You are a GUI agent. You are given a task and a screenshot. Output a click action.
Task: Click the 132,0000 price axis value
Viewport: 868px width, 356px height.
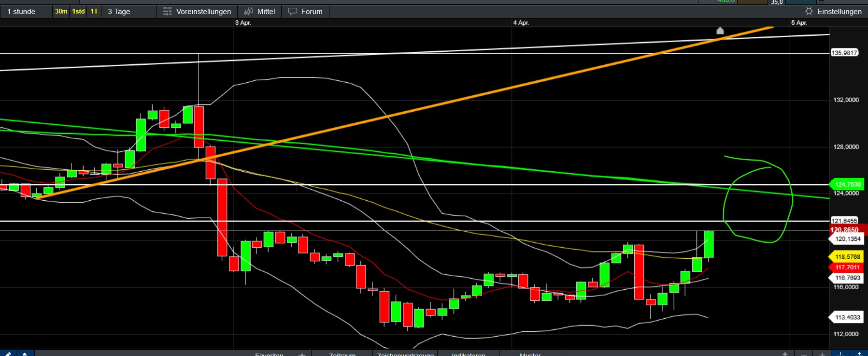pos(846,100)
